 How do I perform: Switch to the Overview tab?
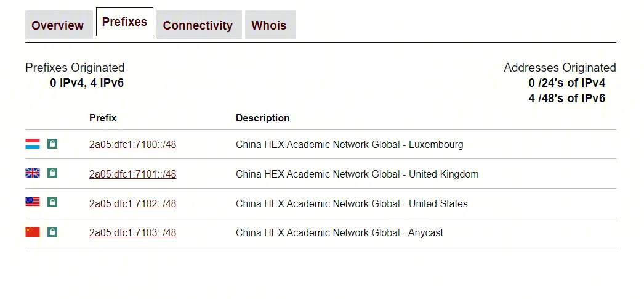[x=58, y=25]
